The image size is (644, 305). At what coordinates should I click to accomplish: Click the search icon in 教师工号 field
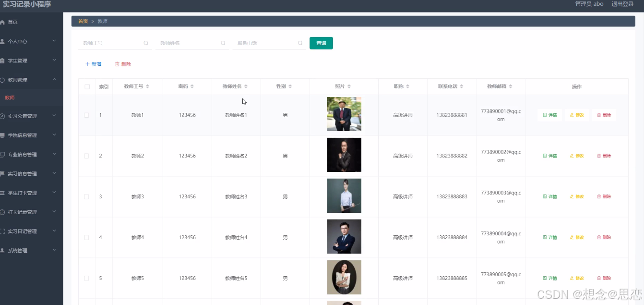146,43
